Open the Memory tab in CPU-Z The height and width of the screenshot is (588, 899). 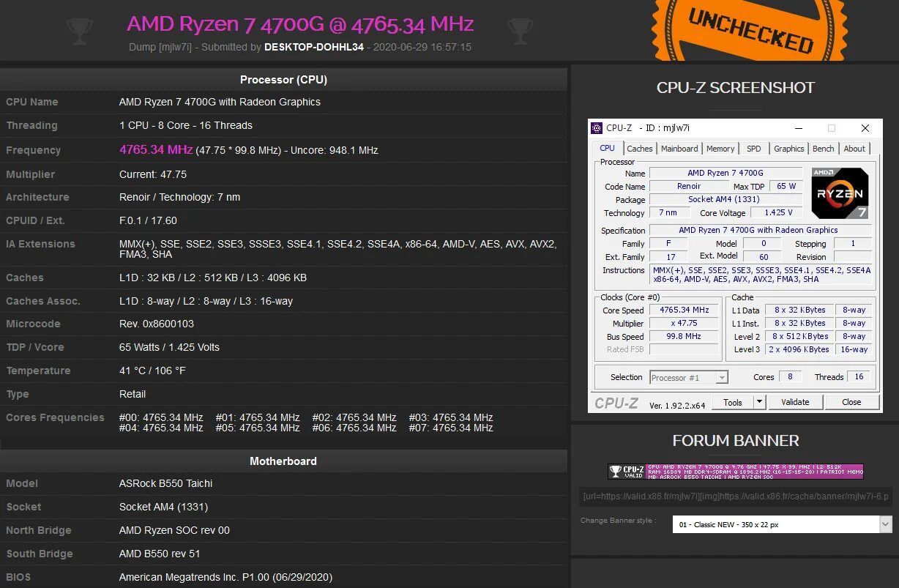(x=720, y=149)
